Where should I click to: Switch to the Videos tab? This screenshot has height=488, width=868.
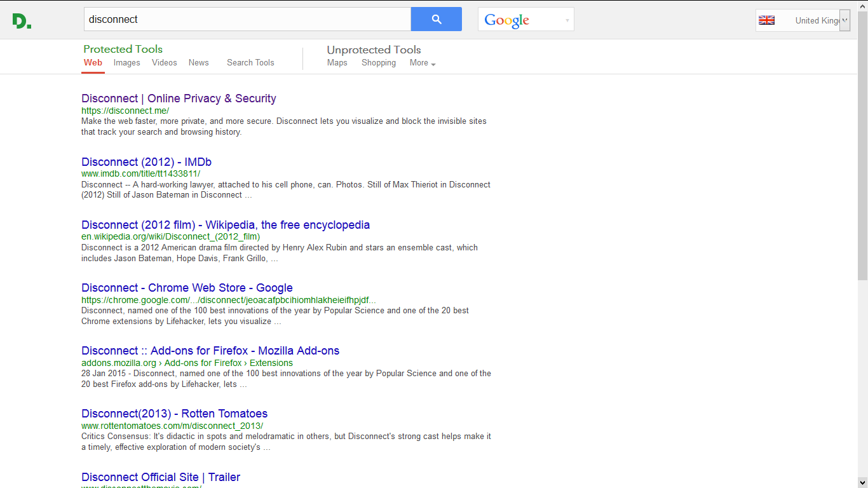click(x=164, y=62)
